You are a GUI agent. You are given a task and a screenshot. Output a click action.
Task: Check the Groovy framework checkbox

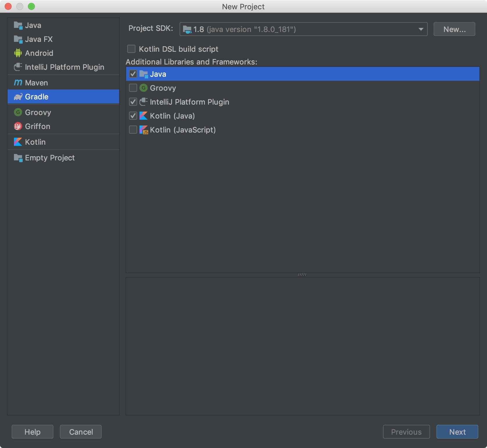(133, 88)
